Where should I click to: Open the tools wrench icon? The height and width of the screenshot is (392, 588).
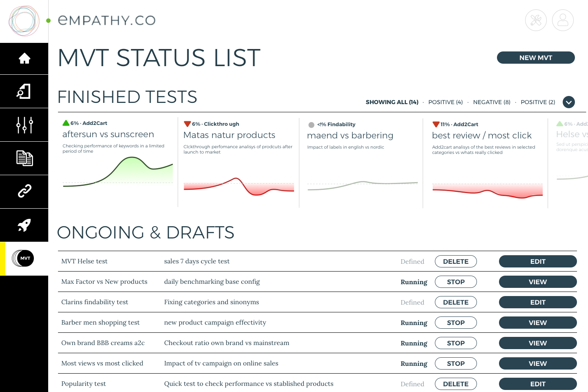coord(536,20)
